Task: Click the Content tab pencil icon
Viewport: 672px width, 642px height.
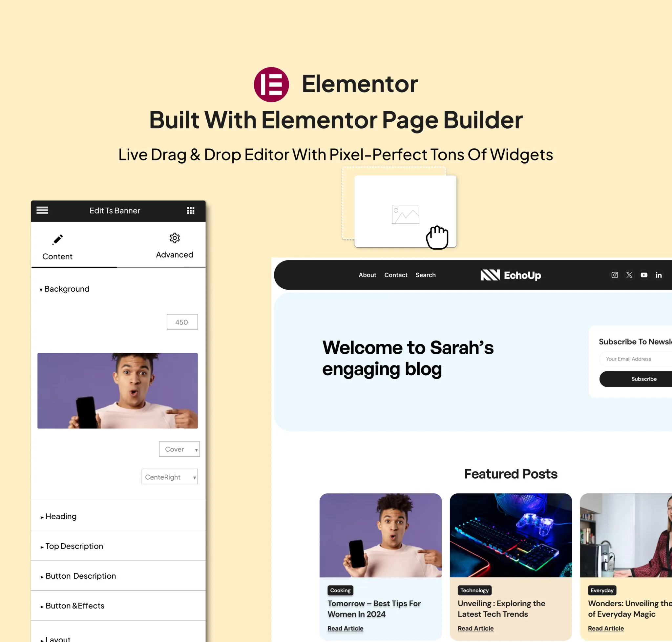Action: 57,239
